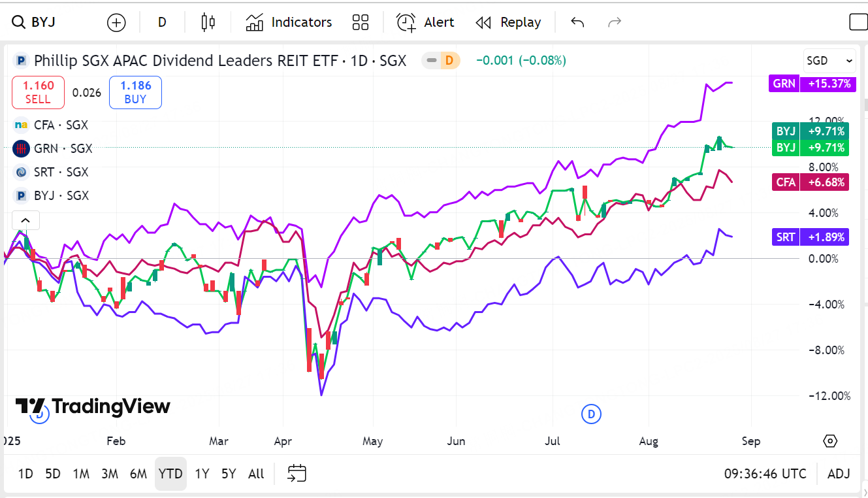Undo the last chart action

click(577, 22)
